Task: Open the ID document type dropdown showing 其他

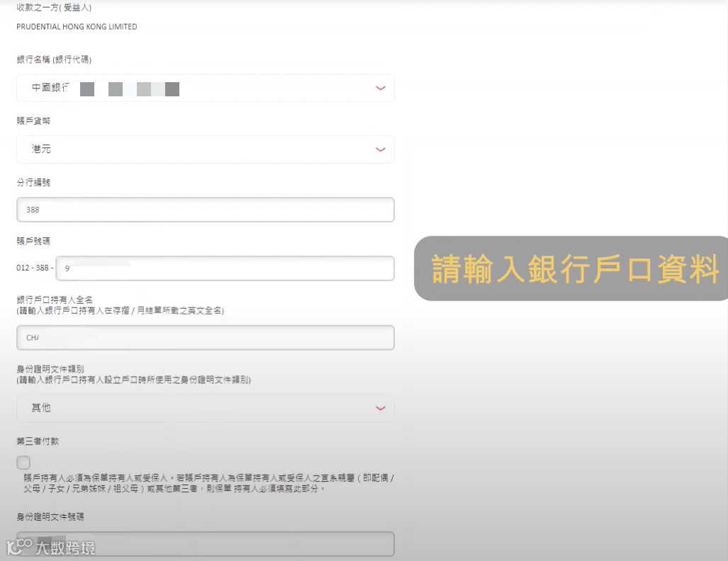Action: (x=205, y=408)
